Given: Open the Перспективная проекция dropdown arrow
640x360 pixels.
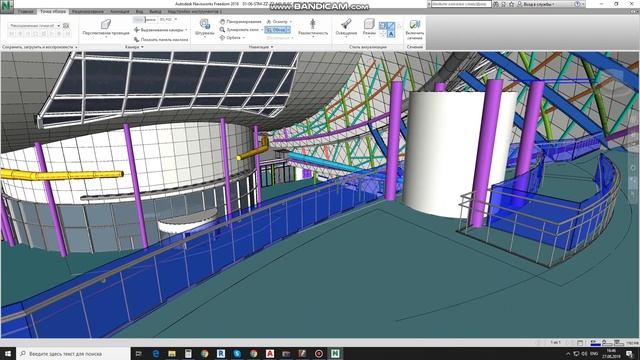Looking at the screenshot, I should (106, 37).
